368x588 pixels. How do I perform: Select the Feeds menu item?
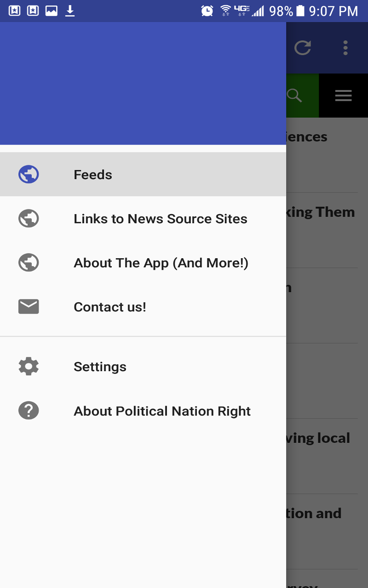tap(93, 175)
